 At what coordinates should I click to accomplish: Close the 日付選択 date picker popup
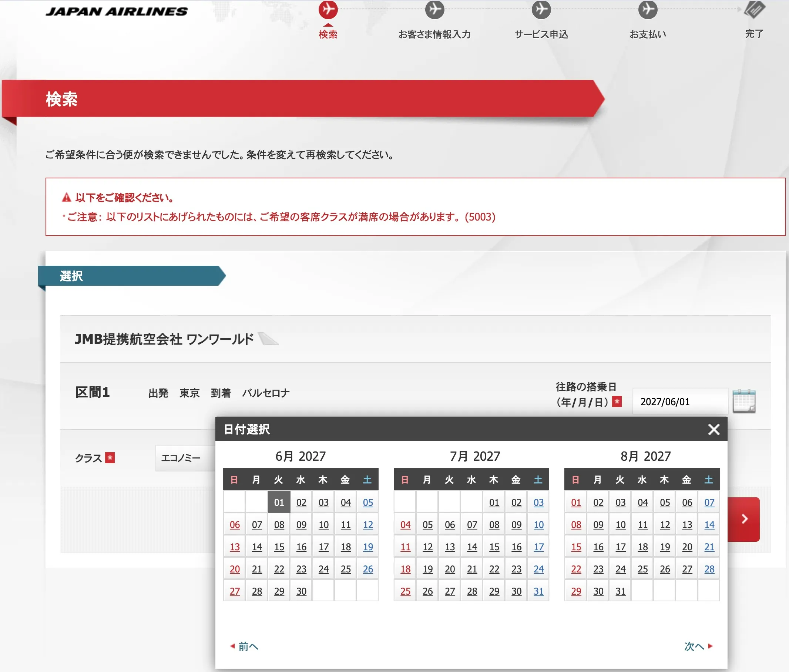714,429
